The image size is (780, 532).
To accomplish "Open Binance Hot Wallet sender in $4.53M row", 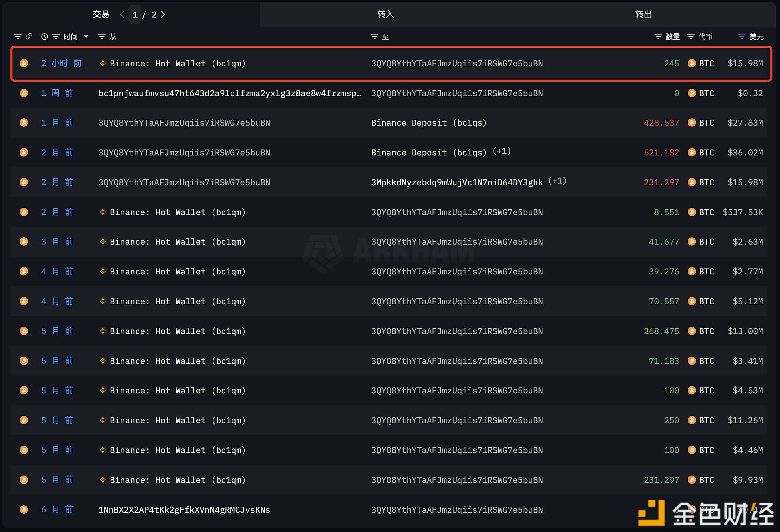I will (x=178, y=391).
